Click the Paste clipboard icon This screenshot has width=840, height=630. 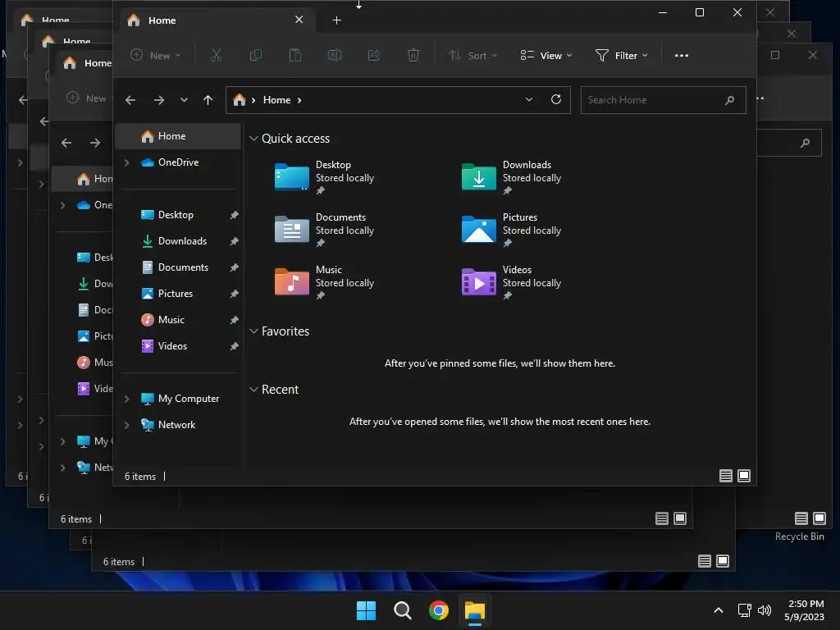(295, 55)
